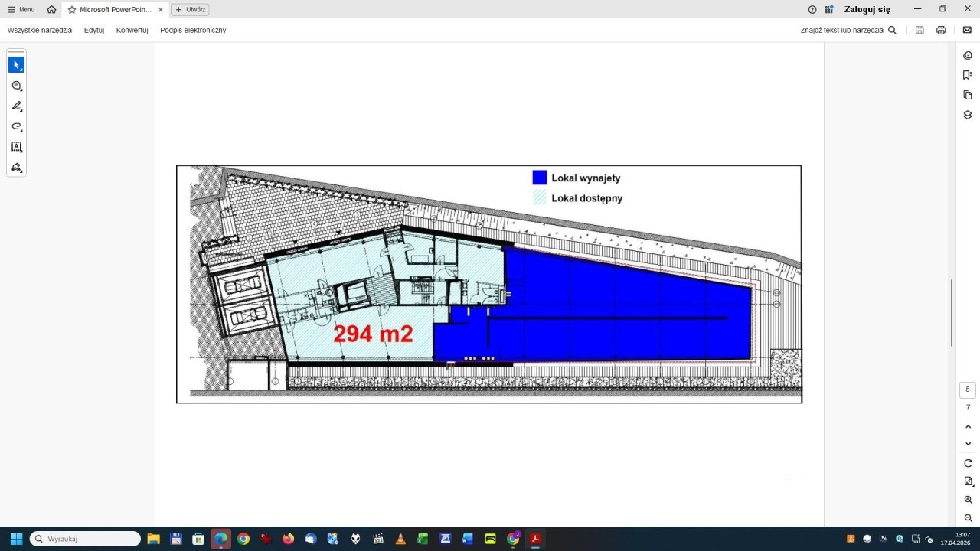This screenshot has width=980, height=551.
Task: Choose the comment bubble tool
Action: pyautogui.click(x=16, y=86)
